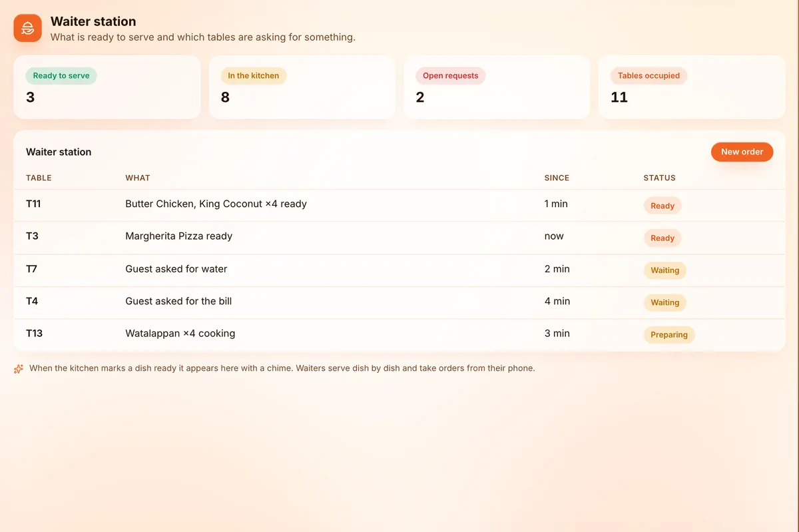Screen dimensions: 799x532
Task: Click the Ready to serve count 3
Action: [x=31, y=97]
